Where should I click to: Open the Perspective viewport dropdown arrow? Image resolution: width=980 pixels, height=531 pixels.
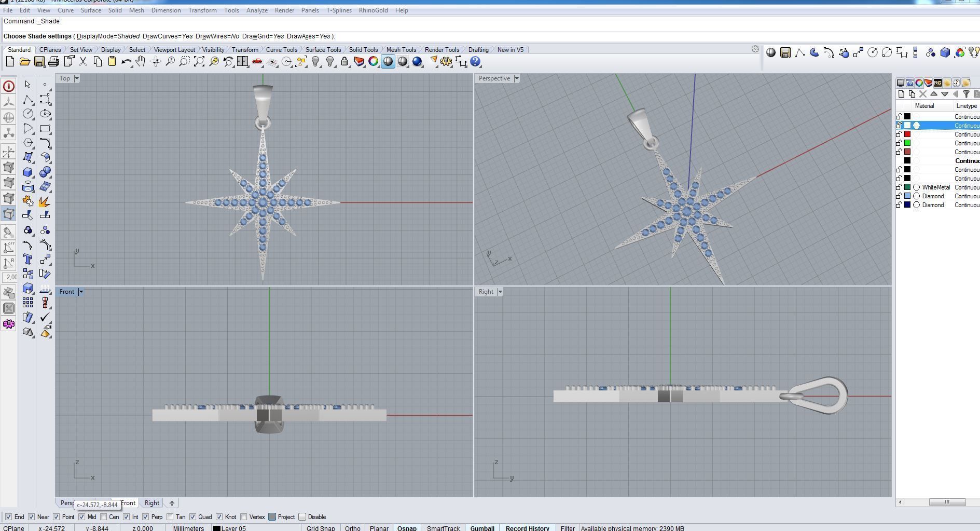tap(516, 78)
